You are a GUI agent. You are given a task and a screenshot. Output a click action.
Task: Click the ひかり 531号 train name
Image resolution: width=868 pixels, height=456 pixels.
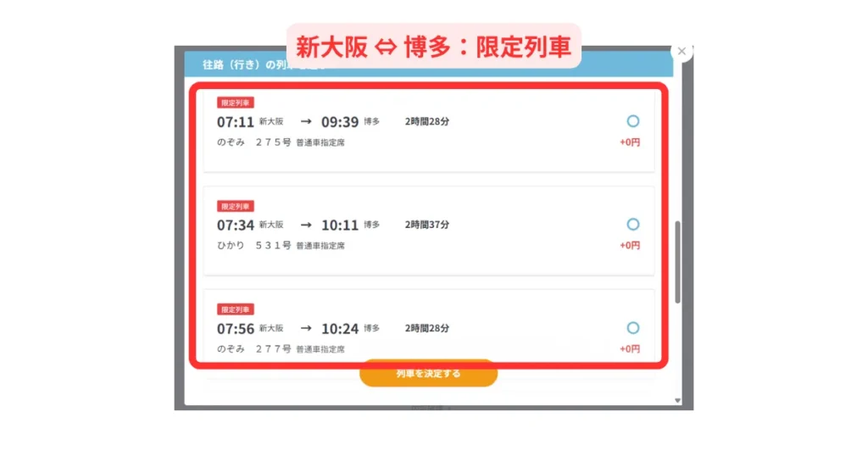[254, 246]
